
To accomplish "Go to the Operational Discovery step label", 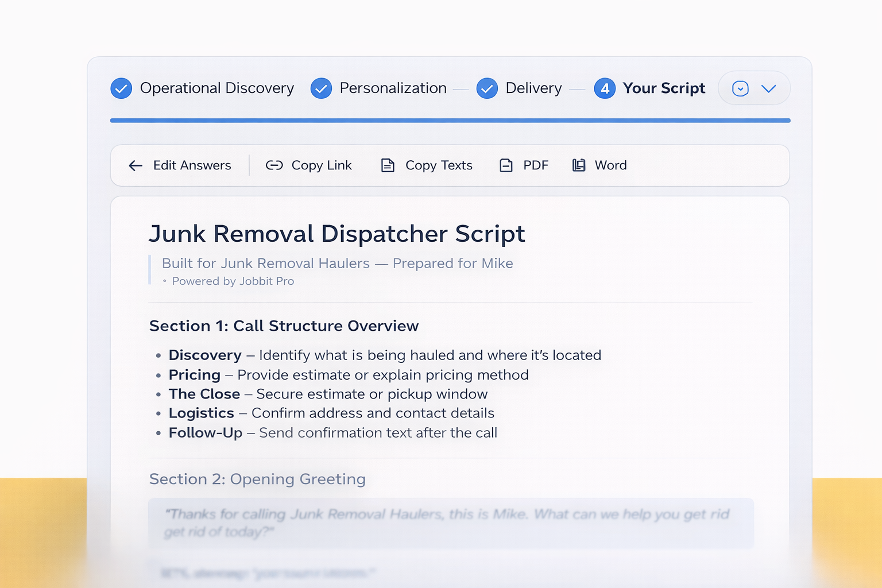I will pyautogui.click(x=216, y=88).
